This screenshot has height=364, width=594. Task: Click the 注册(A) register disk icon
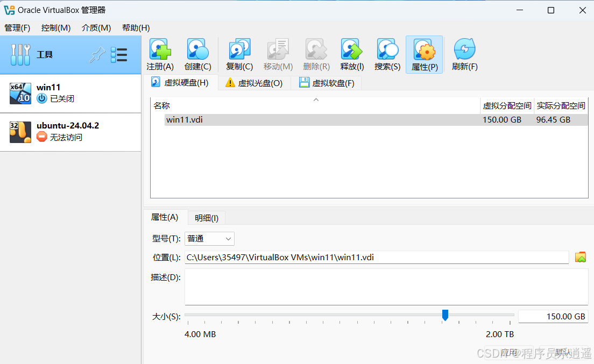pos(160,49)
